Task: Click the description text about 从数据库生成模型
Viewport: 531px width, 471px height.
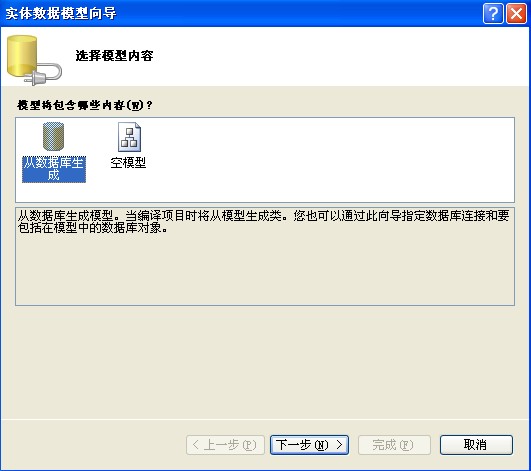Action: tap(263, 221)
